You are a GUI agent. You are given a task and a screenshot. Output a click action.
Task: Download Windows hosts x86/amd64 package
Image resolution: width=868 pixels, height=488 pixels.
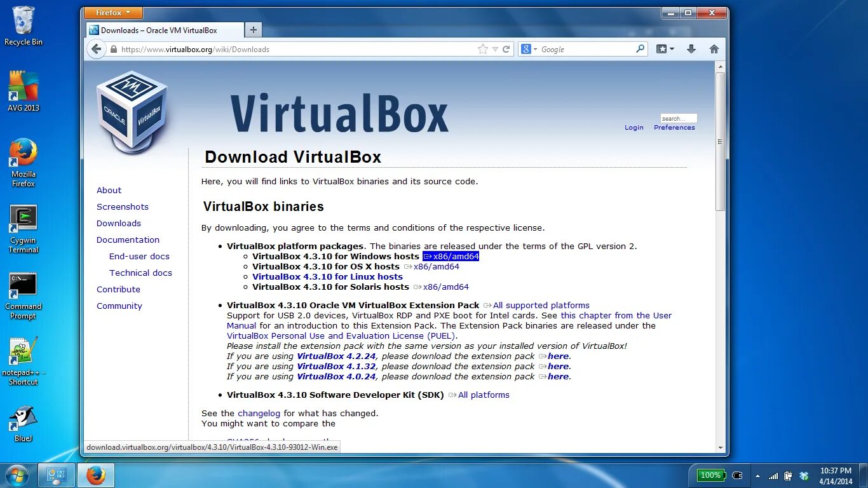(x=451, y=256)
